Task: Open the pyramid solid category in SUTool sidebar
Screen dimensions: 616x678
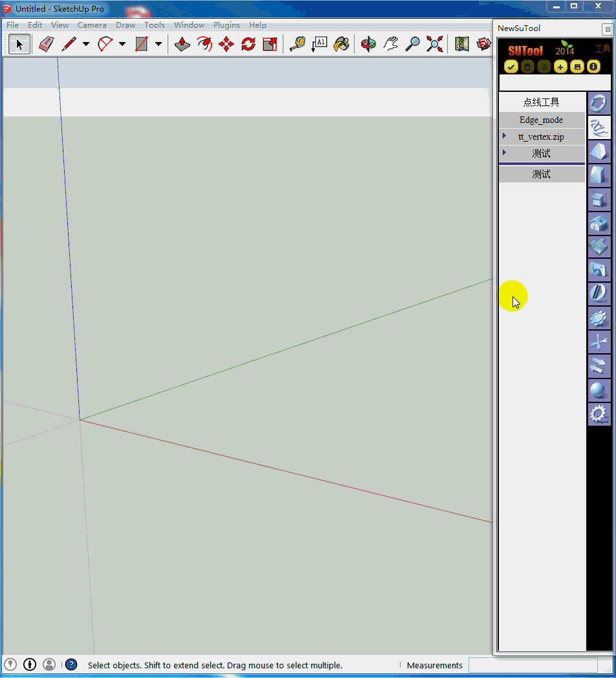Action: 599,152
